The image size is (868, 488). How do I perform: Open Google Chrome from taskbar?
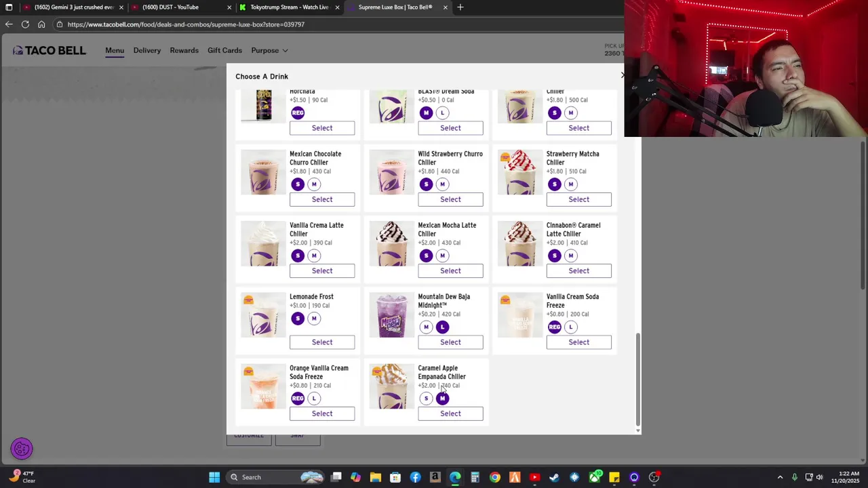click(494, 477)
